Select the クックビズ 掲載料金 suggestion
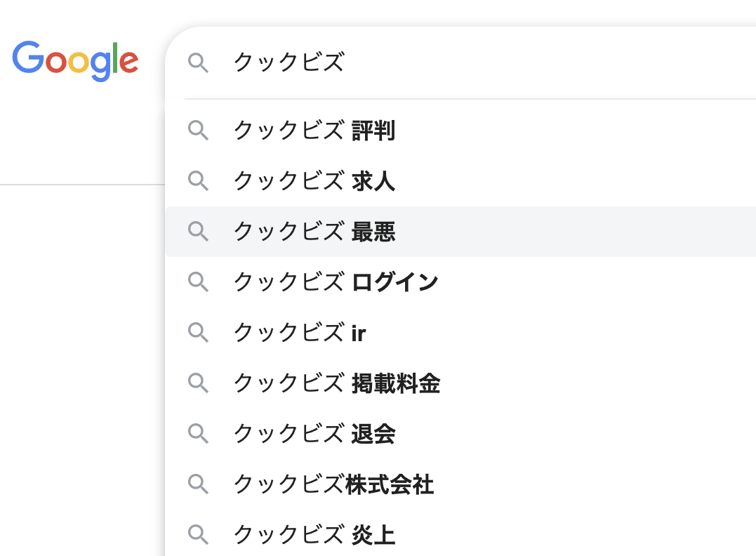The image size is (756, 556). point(336,383)
